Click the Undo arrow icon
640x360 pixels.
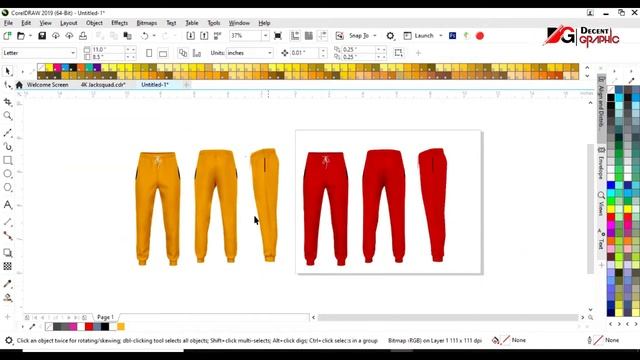point(144,36)
